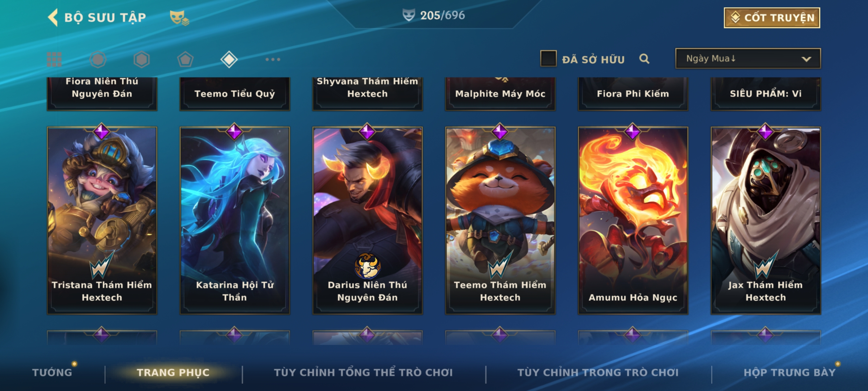Open Amumu Hỏa Ngục skin thumbnail
This screenshot has width=868, height=391.
click(633, 220)
